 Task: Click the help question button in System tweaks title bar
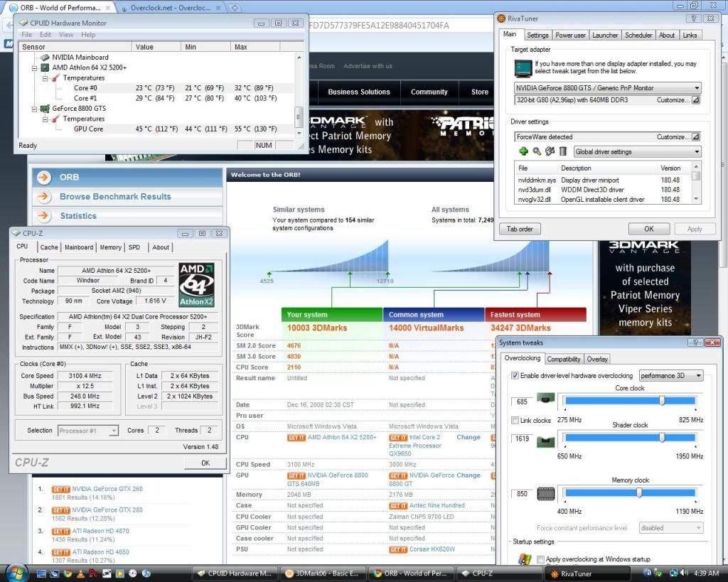pos(695,343)
